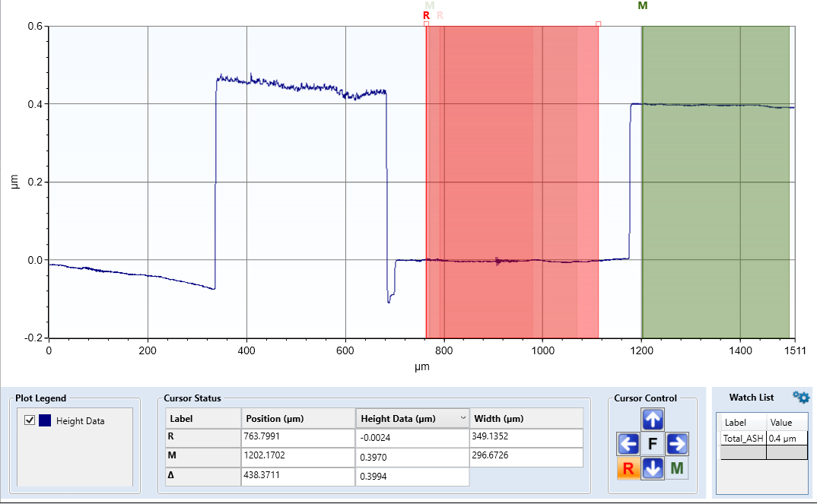Click the red region right-edge handle
Screen dimensions: 817x504
(x=598, y=24)
